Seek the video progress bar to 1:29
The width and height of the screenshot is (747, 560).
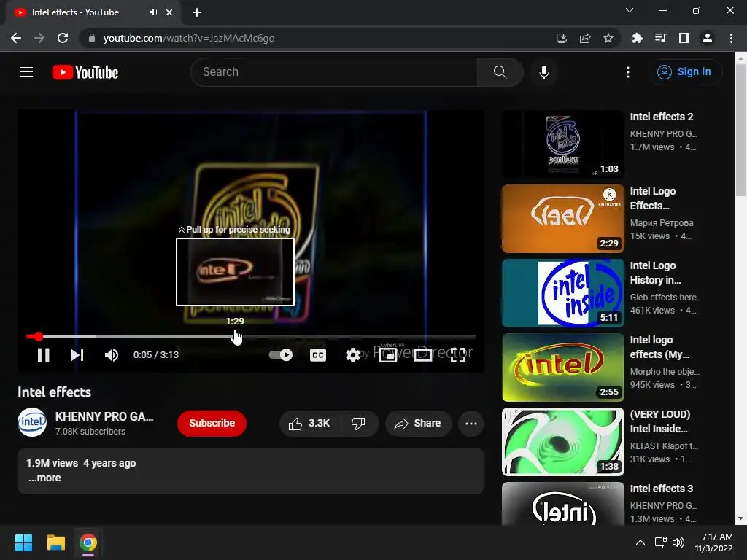click(x=235, y=337)
